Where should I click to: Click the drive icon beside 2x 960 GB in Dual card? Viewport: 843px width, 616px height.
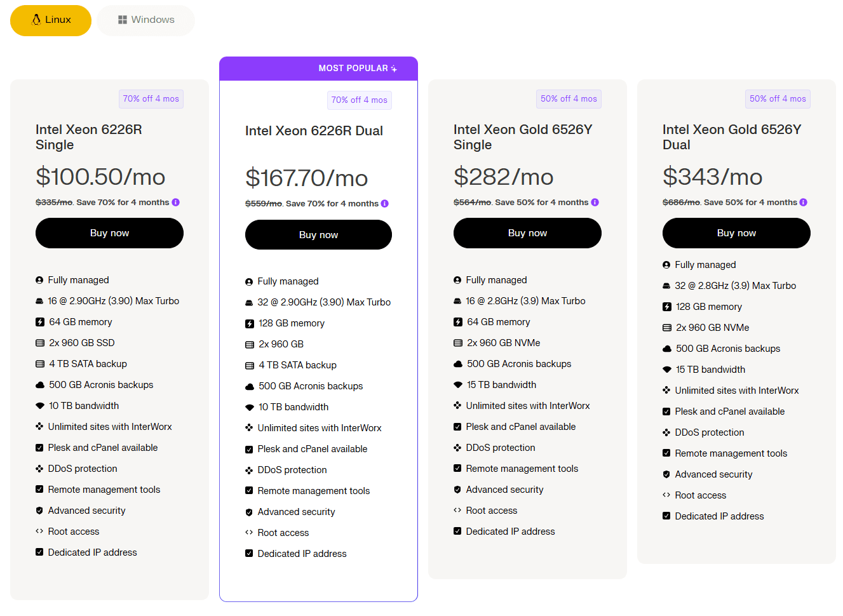coord(250,344)
